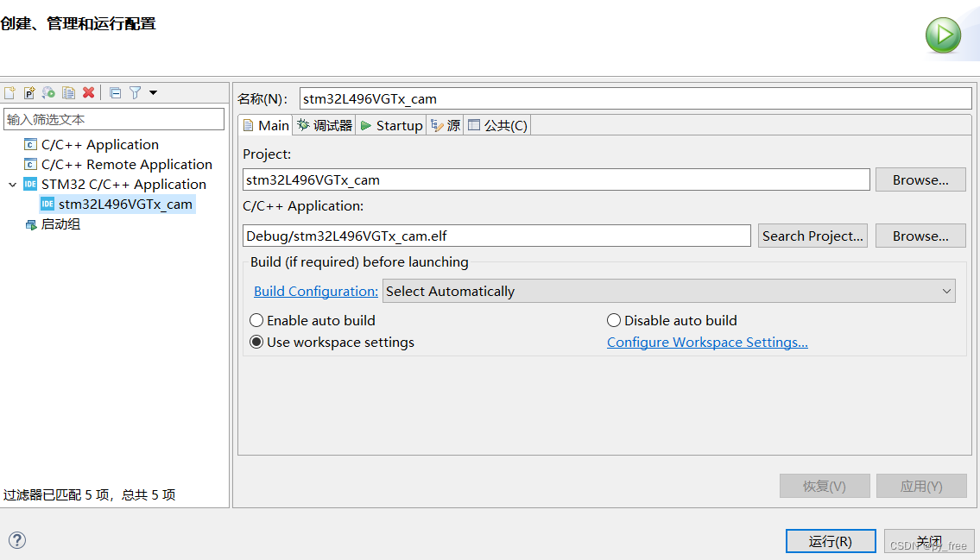Collapse all expanded configuration tree items
The image size is (980, 560).
click(x=116, y=92)
